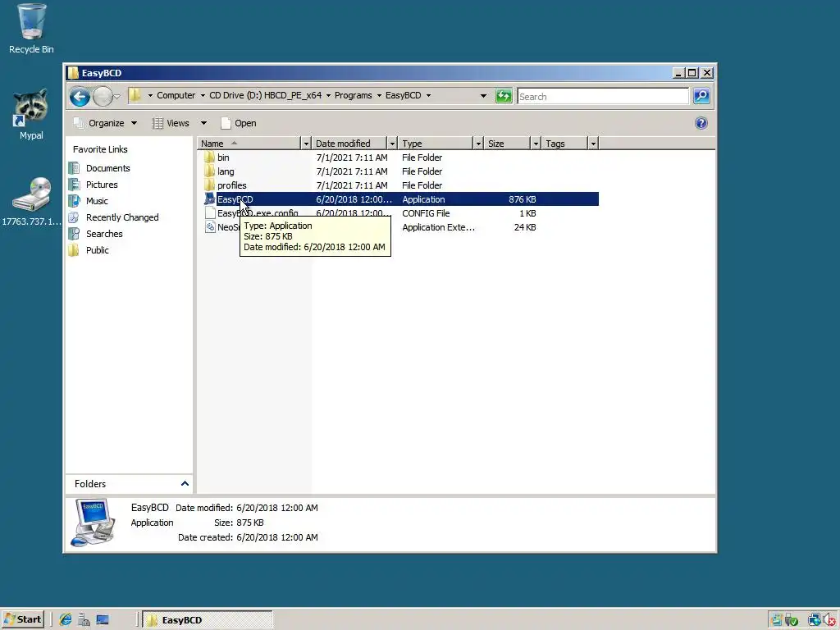840x630 pixels.
Task: Open the Public favorite link
Action: (x=97, y=250)
